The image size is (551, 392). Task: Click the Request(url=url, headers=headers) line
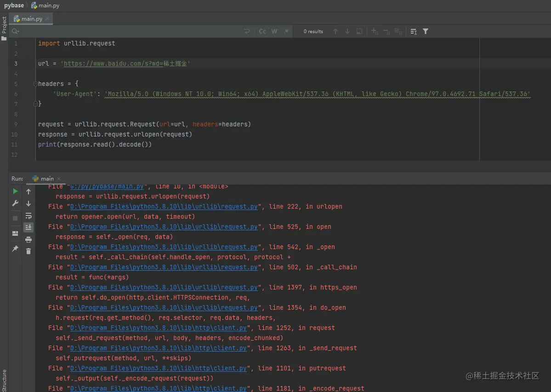(x=144, y=125)
